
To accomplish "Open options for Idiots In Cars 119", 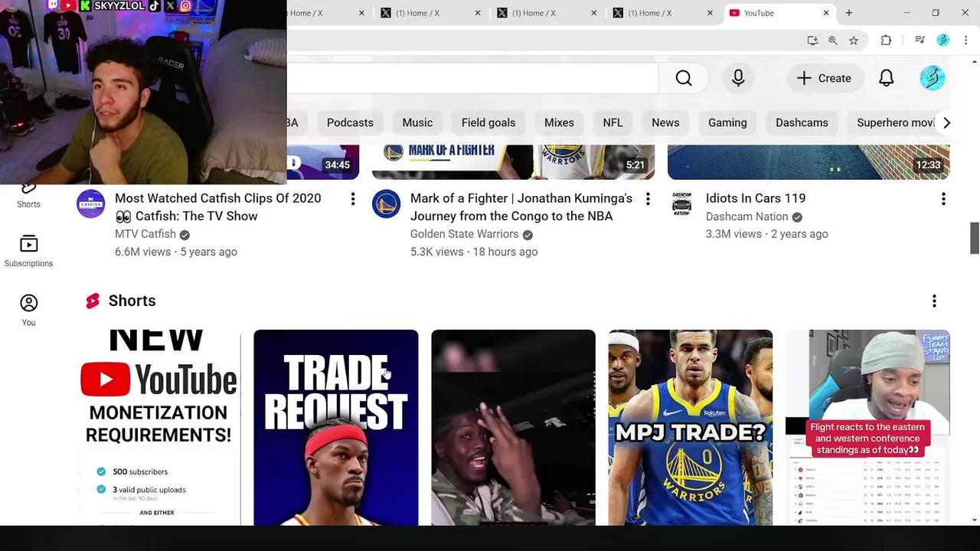I will tap(943, 199).
